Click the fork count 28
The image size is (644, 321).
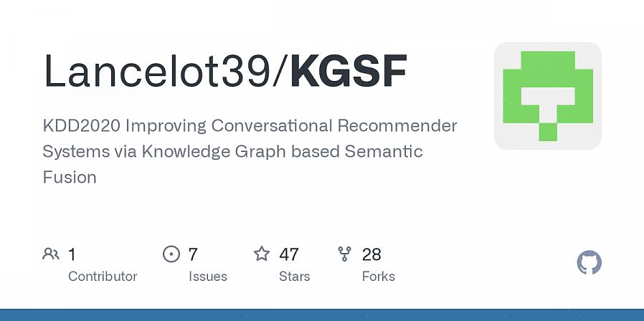371,254
